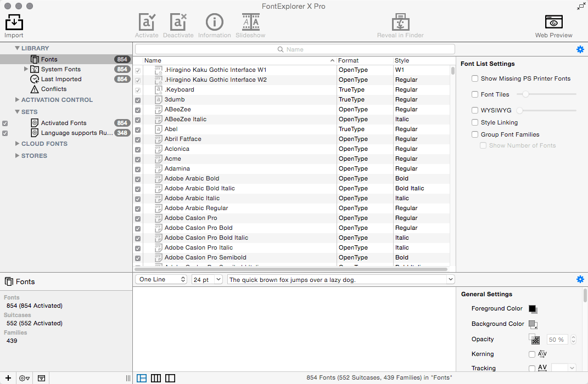Enable the Kerning checkbox
The width and height of the screenshot is (588, 384).
pyautogui.click(x=532, y=354)
